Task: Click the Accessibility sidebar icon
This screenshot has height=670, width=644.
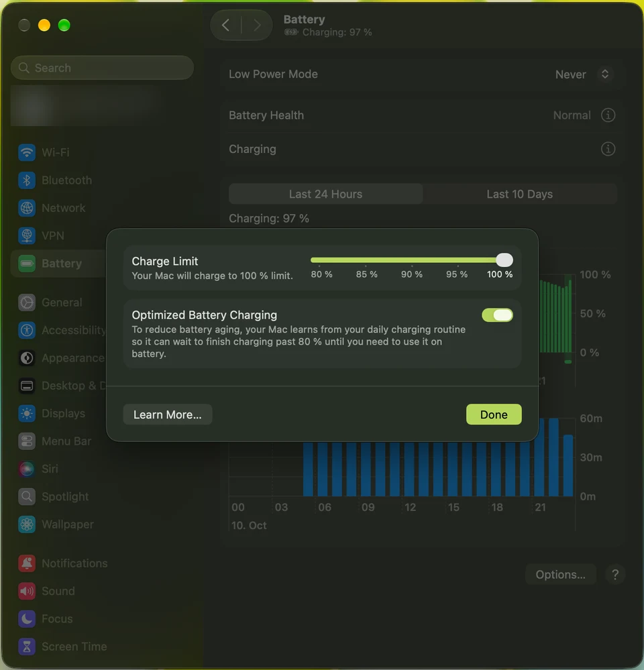Action: 26,330
